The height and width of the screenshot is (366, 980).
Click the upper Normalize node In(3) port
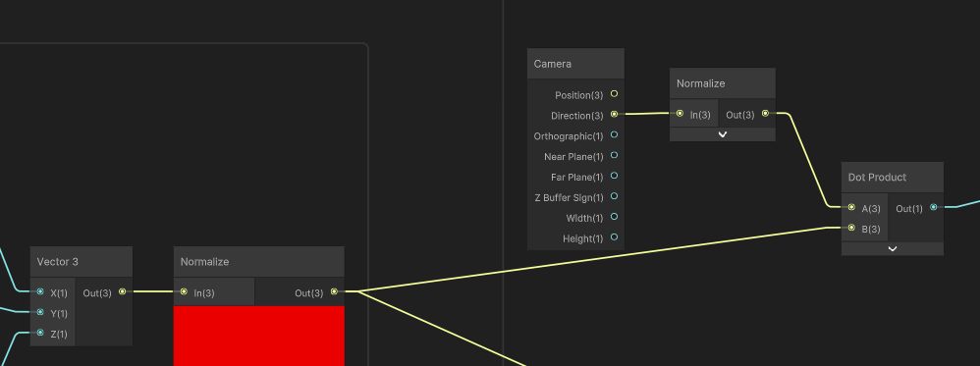680,114
